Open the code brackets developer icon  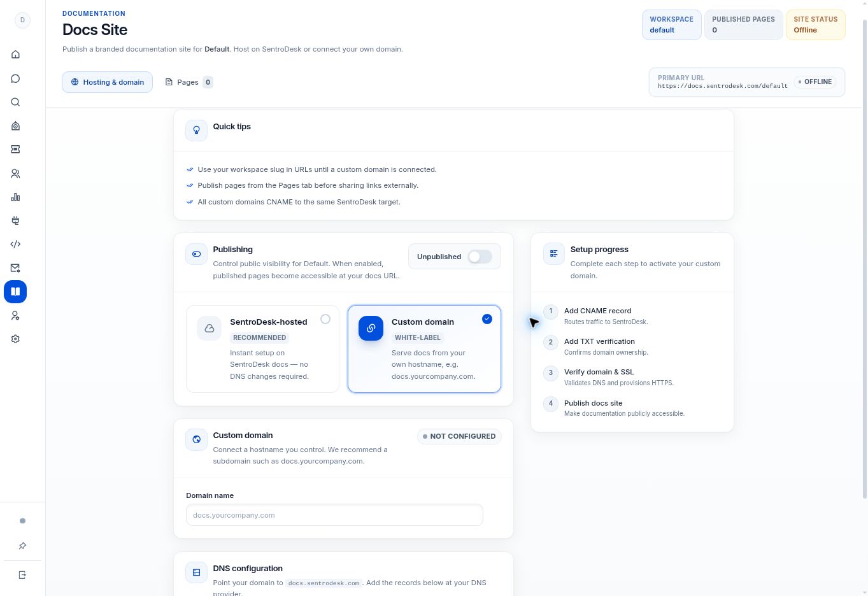[15, 244]
